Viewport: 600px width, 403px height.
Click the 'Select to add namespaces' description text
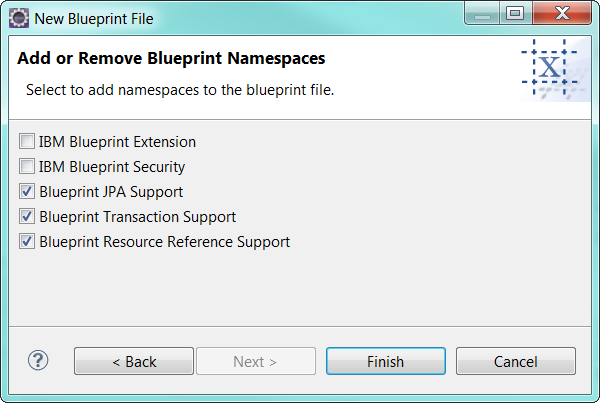(180, 90)
